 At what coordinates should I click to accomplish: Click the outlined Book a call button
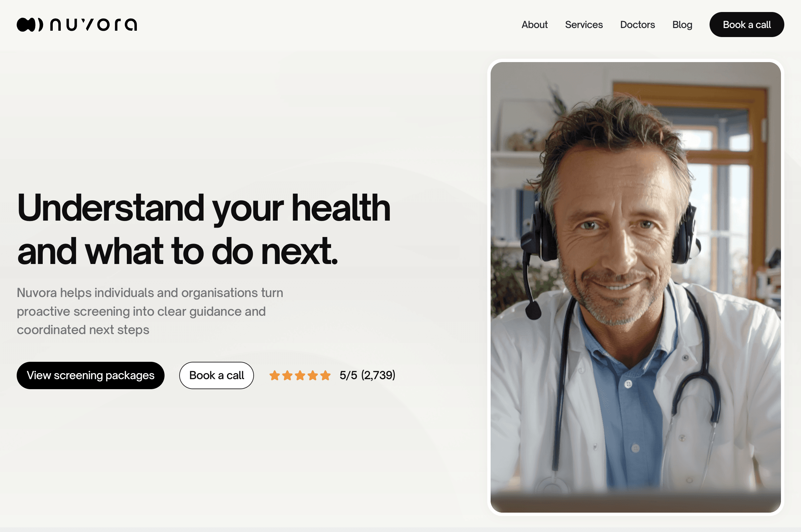[217, 375]
